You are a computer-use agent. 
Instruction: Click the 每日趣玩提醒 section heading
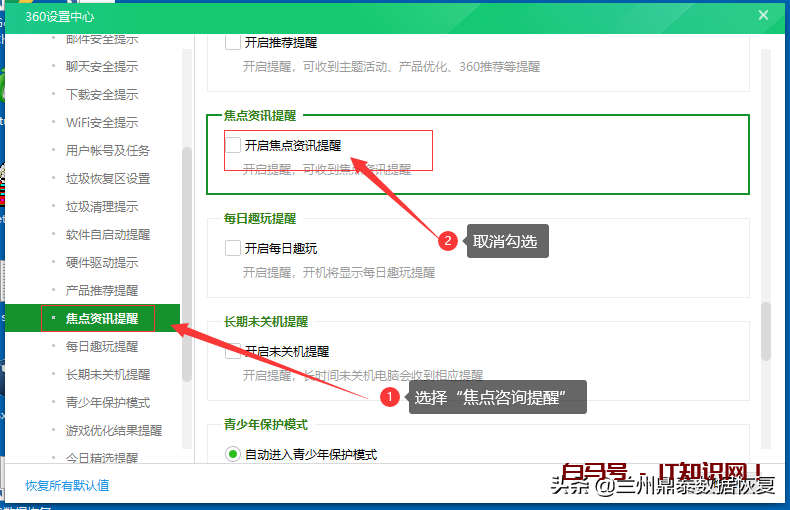(260, 219)
